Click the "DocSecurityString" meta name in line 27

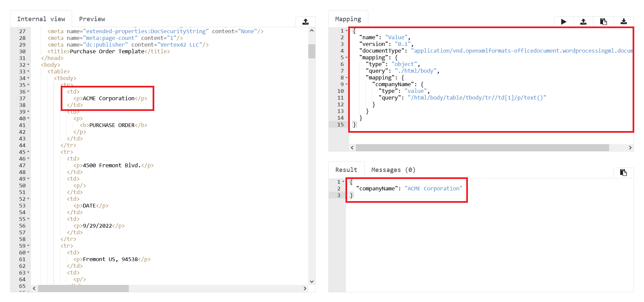point(146,31)
